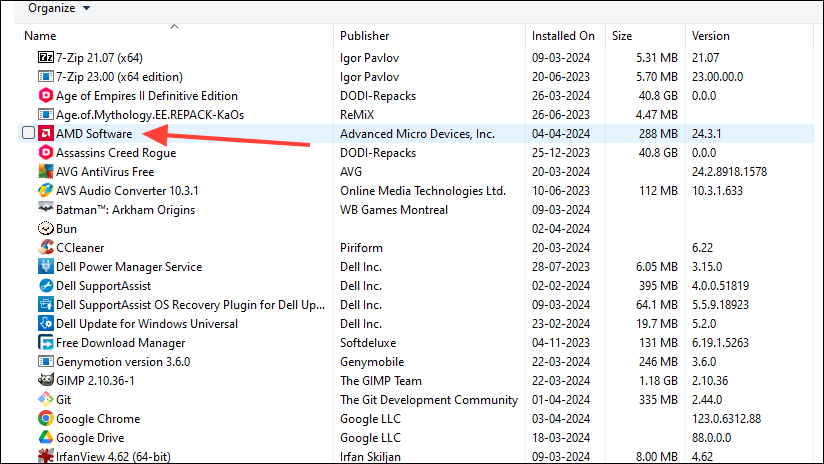Viewport: 824px width, 464px height.
Task: Click the Genymotion version 3.6.0 icon
Action: tap(46, 361)
